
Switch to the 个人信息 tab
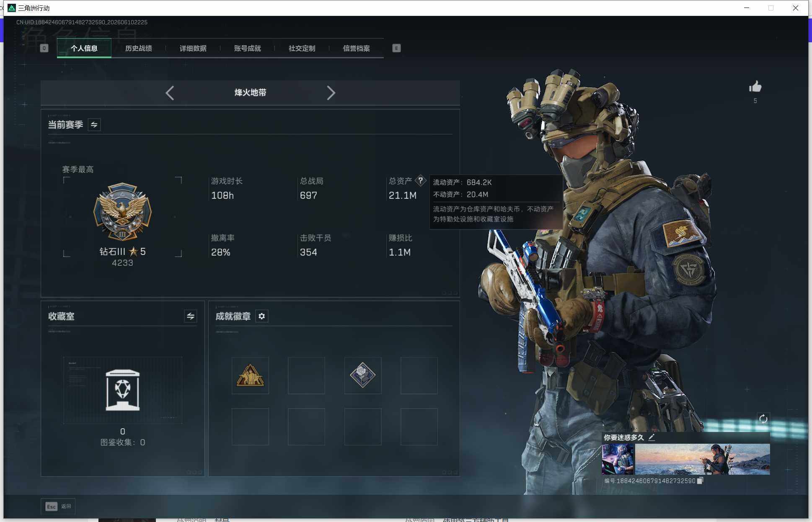click(84, 48)
